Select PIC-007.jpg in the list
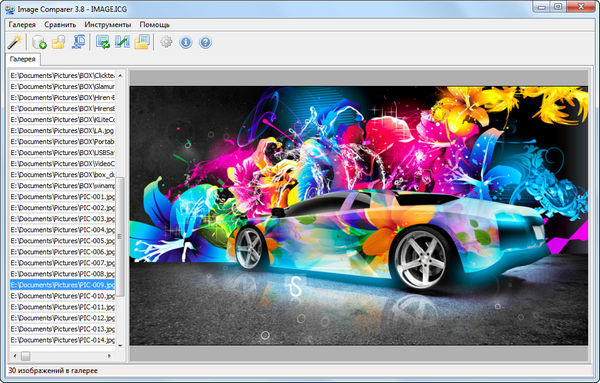This screenshot has height=383, width=600. [x=62, y=263]
